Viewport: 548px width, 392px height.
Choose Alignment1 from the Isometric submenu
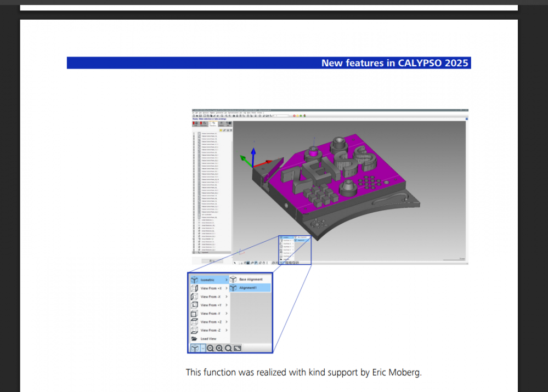248,288
